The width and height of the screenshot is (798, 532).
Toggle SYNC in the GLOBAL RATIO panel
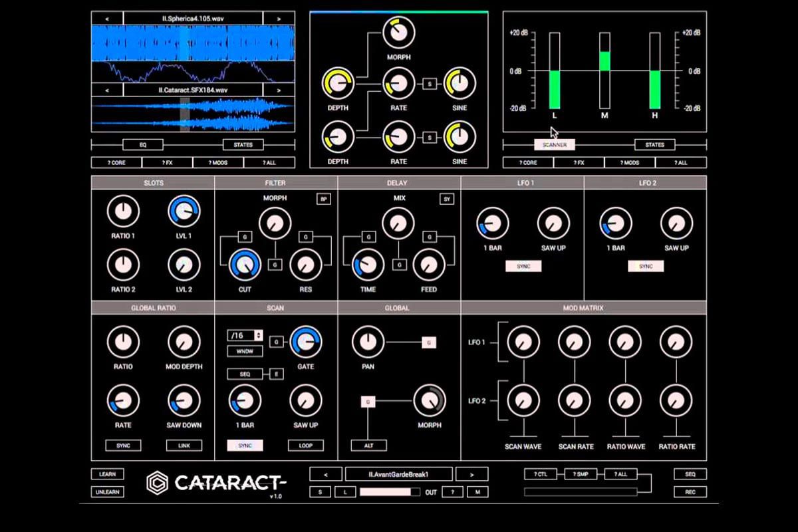click(x=123, y=446)
